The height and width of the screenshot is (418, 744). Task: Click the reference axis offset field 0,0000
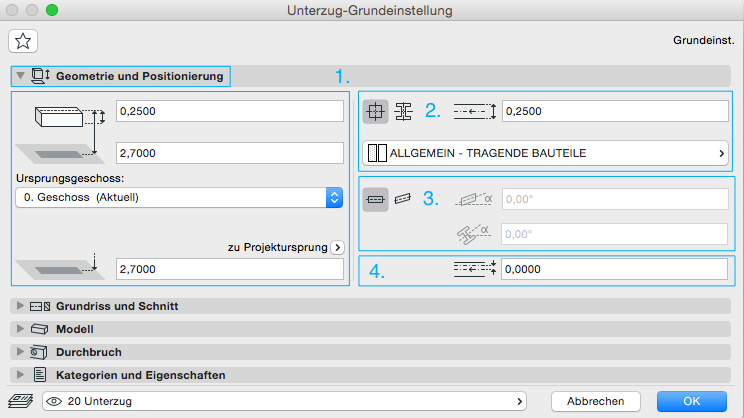point(614,268)
